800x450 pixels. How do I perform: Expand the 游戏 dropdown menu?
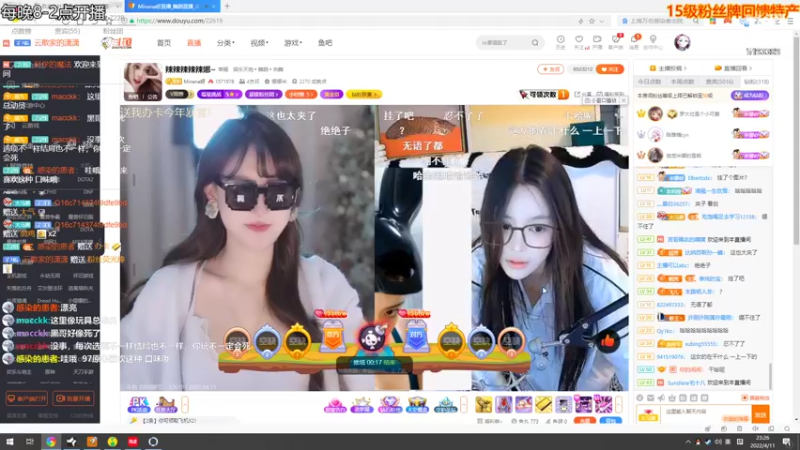coord(293,43)
